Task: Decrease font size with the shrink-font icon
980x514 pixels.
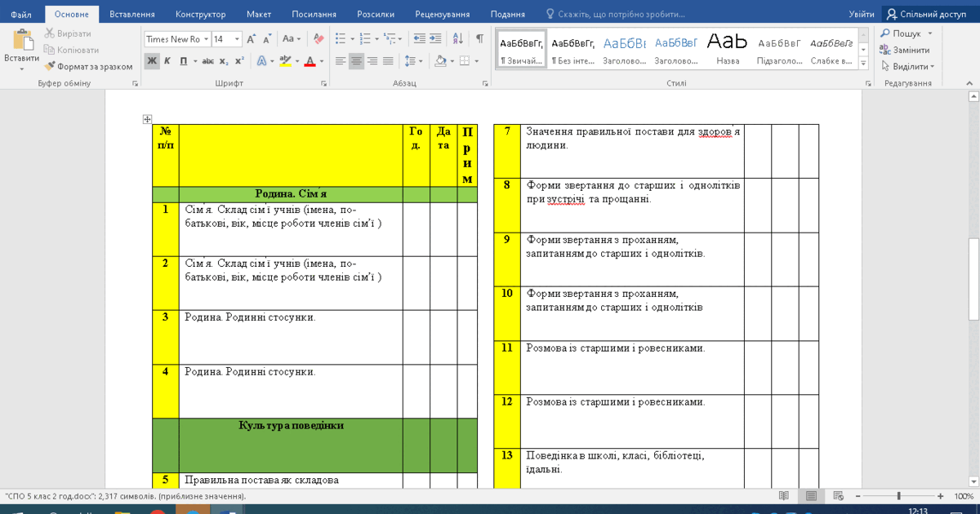Action: 266,39
